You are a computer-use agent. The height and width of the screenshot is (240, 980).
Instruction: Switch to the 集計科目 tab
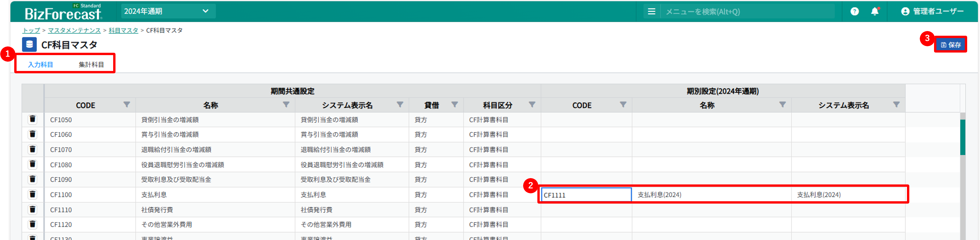click(91, 65)
